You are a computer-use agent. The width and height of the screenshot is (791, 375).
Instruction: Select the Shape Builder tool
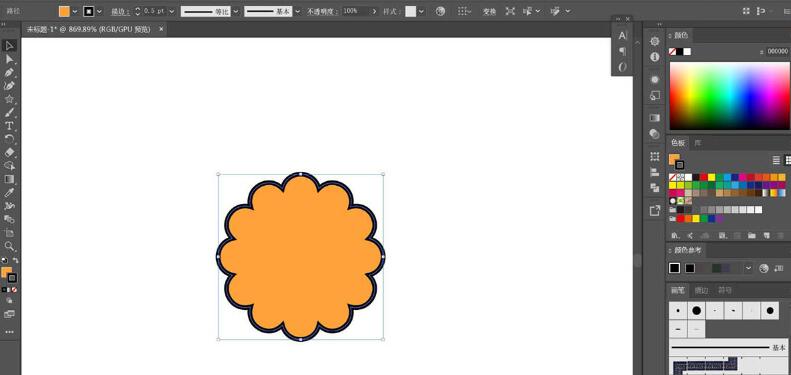pyautogui.click(x=9, y=166)
